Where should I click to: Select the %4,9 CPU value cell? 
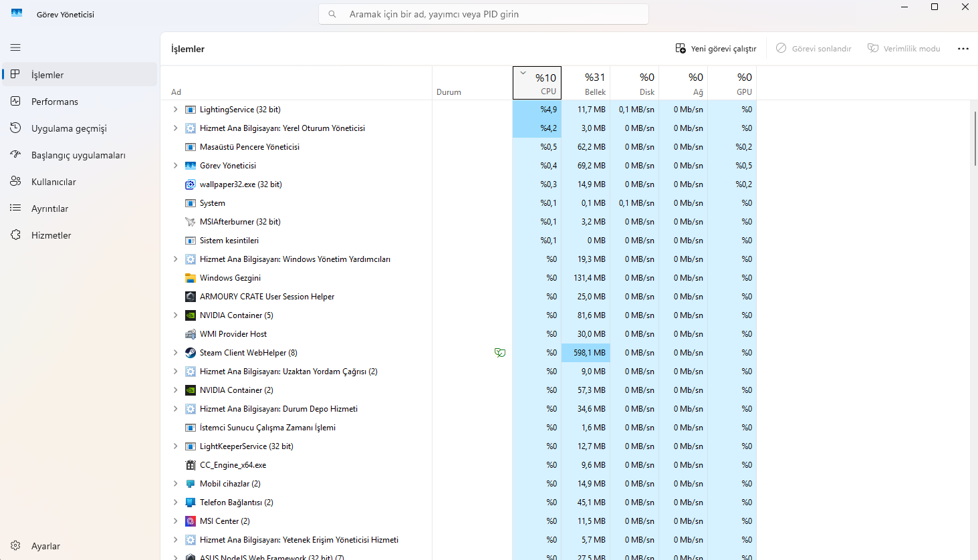tap(537, 110)
